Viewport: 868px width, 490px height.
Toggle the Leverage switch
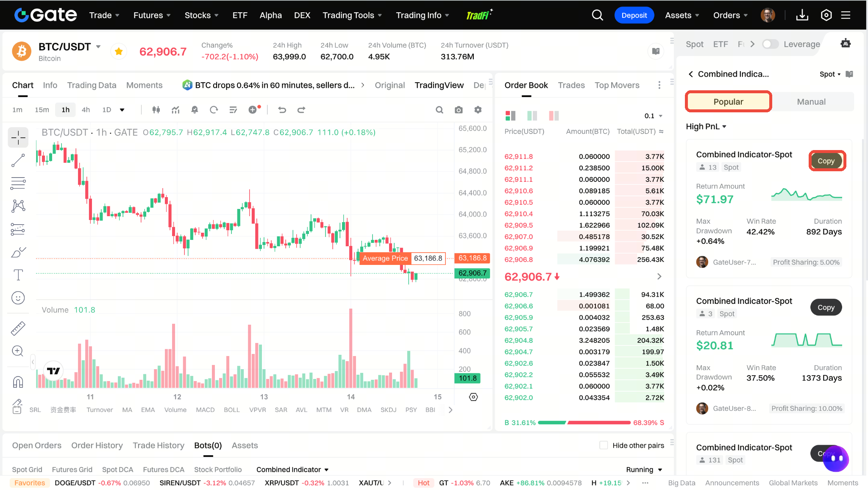click(x=770, y=44)
